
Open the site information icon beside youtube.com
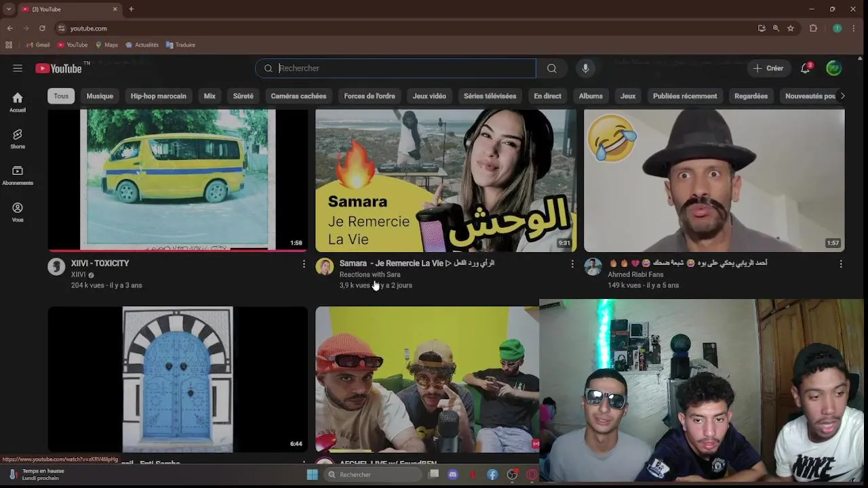click(x=61, y=28)
